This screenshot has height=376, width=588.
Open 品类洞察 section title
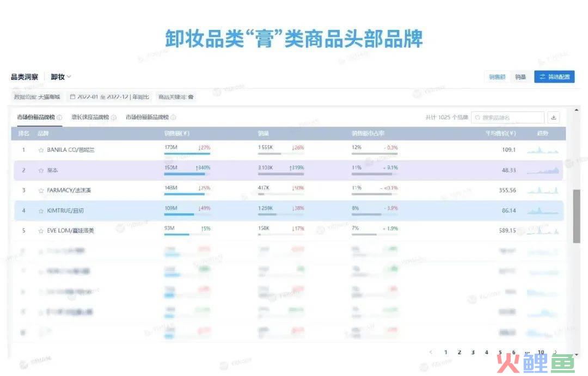pyautogui.click(x=24, y=77)
